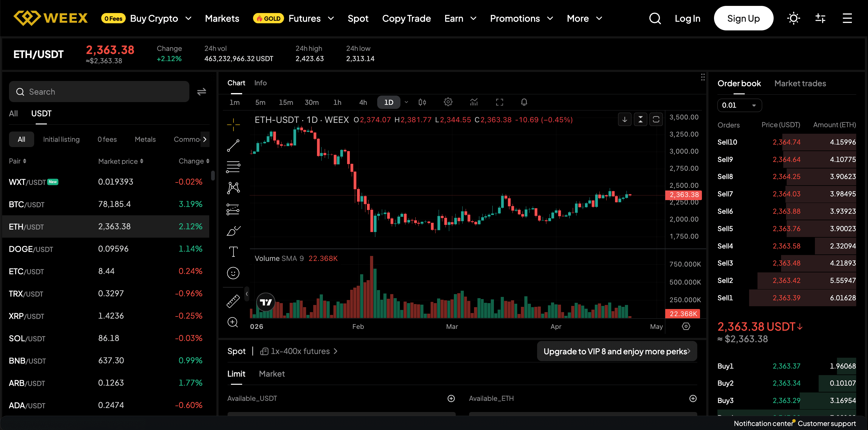The width and height of the screenshot is (868, 430).
Task: Expand the Promotions menu
Action: click(549, 18)
